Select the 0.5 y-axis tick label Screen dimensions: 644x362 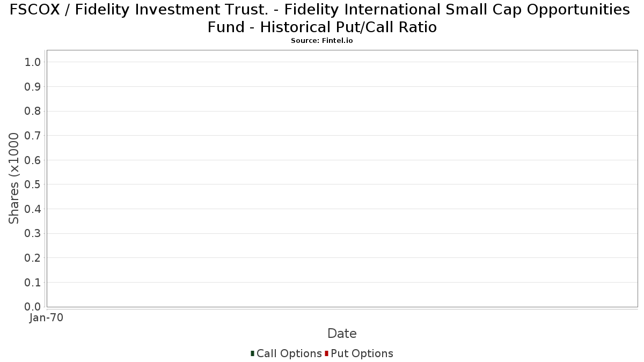click(x=33, y=184)
